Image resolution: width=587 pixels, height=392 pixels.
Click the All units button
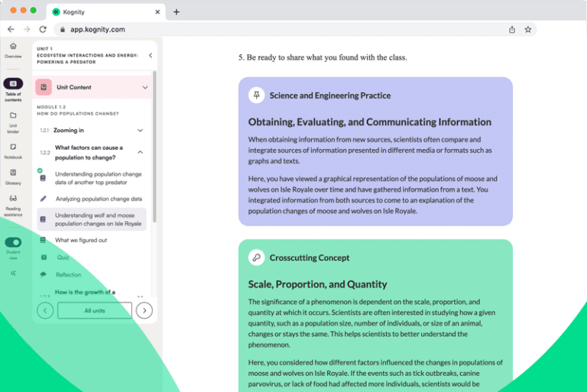click(95, 310)
